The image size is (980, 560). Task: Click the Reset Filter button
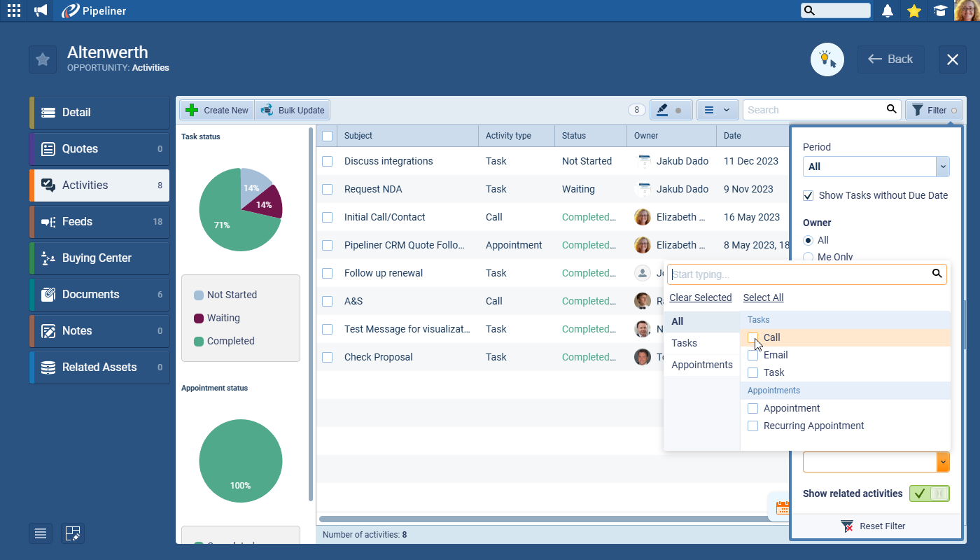point(876,526)
